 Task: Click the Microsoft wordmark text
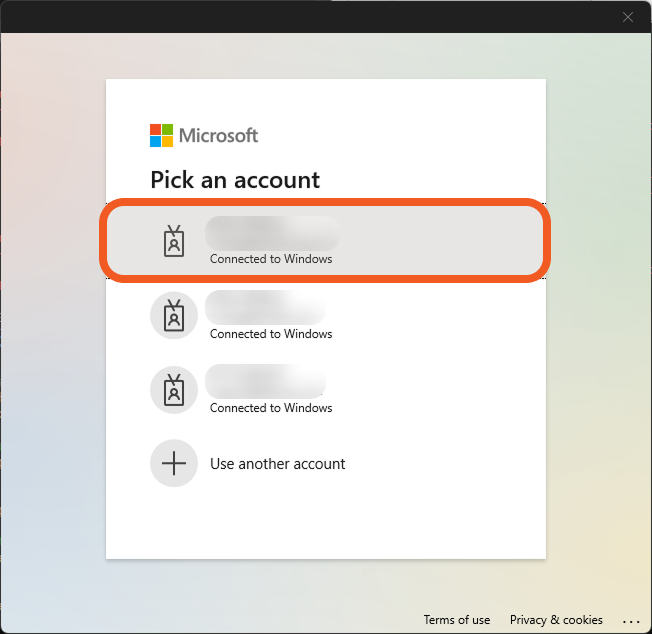(x=219, y=135)
